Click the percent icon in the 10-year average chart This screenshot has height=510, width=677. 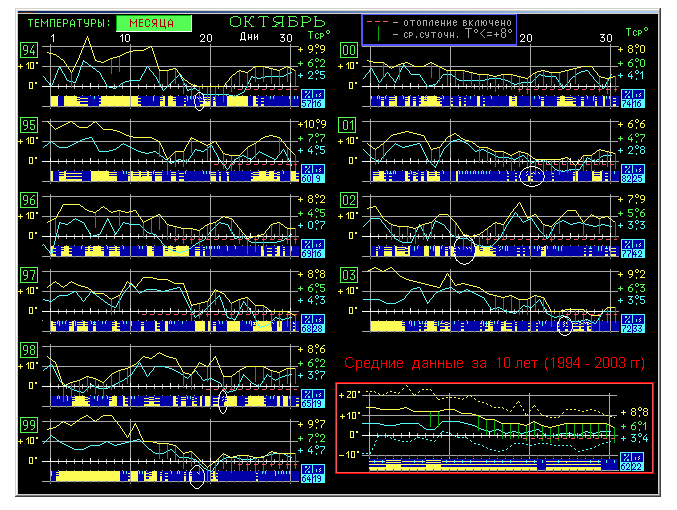(626, 457)
